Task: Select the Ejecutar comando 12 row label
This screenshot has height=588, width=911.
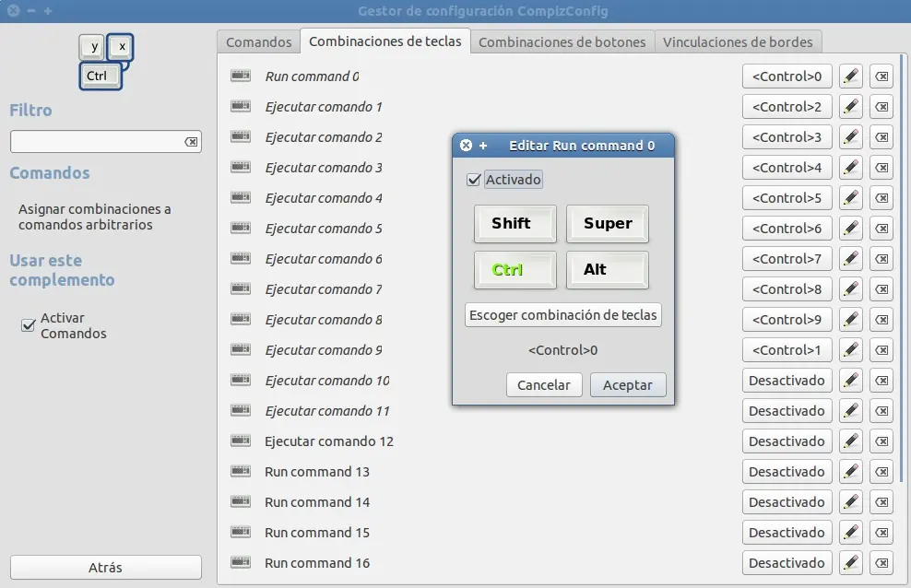Action: pos(329,441)
